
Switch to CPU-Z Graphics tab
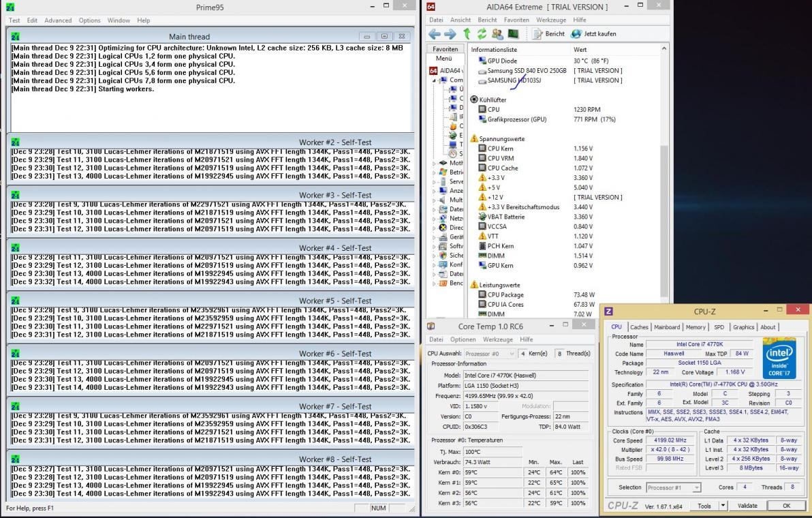[743, 327]
